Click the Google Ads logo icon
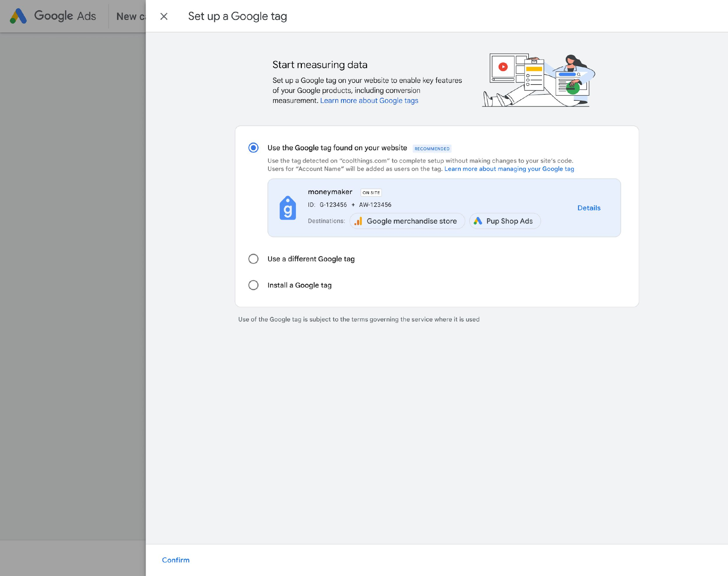The height and width of the screenshot is (576, 728). (x=18, y=16)
